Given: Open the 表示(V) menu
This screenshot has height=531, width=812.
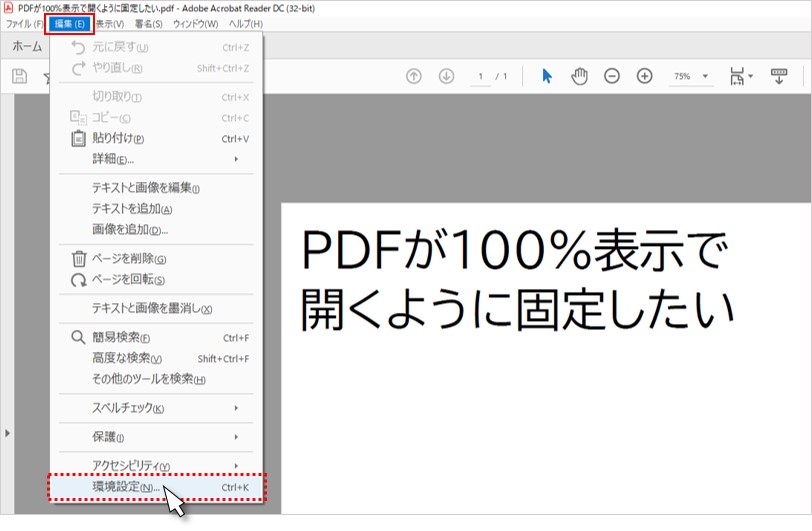Looking at the screenshot, I should (x=110, y=24).
